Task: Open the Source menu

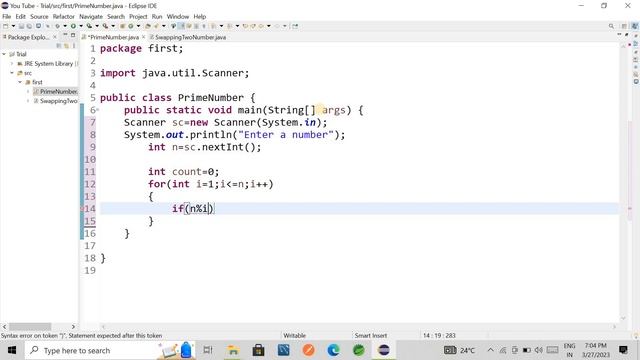Action: (x=39, y=17)
